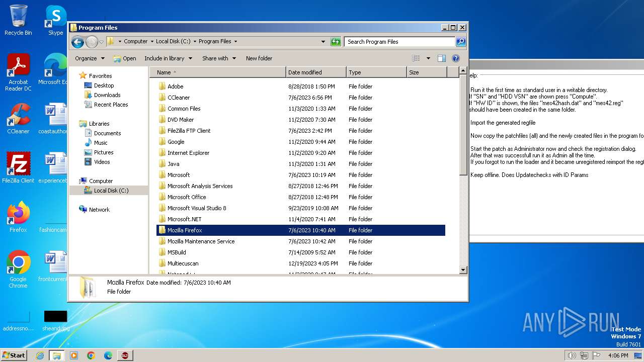This screenshot has width=644, height=362.
Task: Select Recent Places in navigation pane
Action: 111,105
